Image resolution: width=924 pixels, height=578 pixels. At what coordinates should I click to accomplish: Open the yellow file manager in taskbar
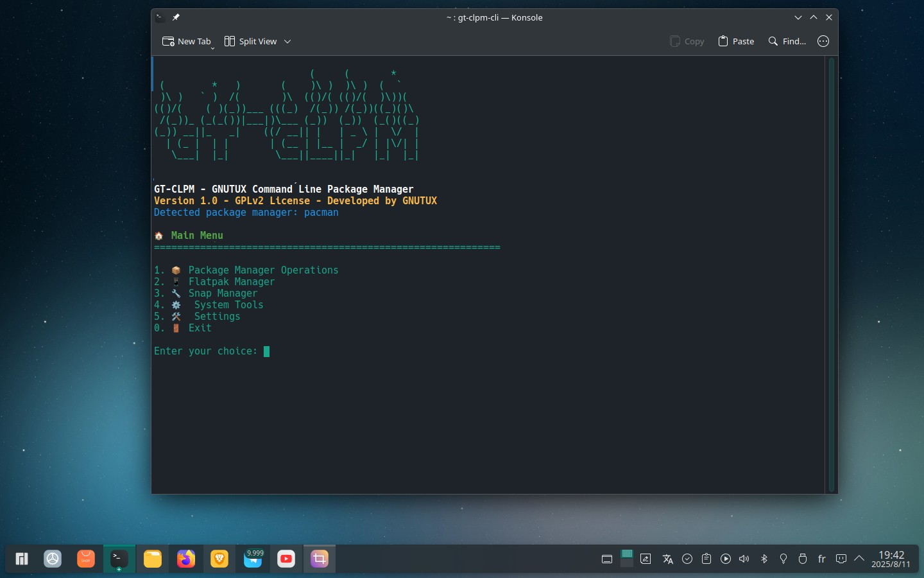click(x=153, y=559)
